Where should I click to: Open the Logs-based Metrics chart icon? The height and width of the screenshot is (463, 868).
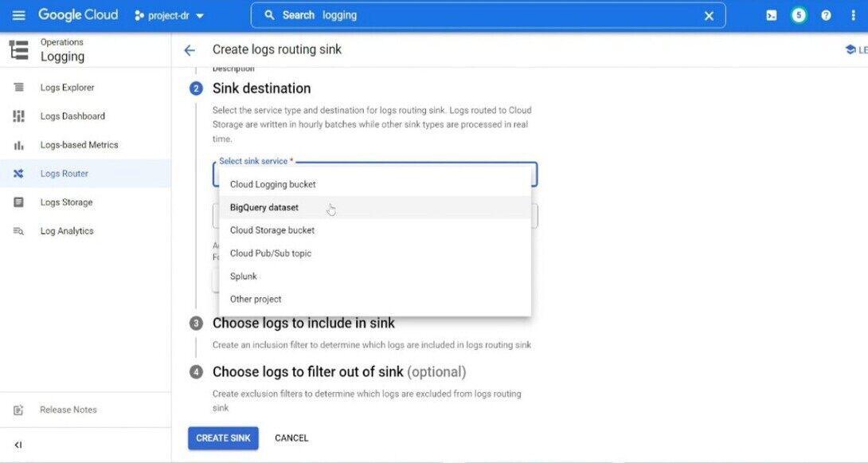tap(18, 145)
